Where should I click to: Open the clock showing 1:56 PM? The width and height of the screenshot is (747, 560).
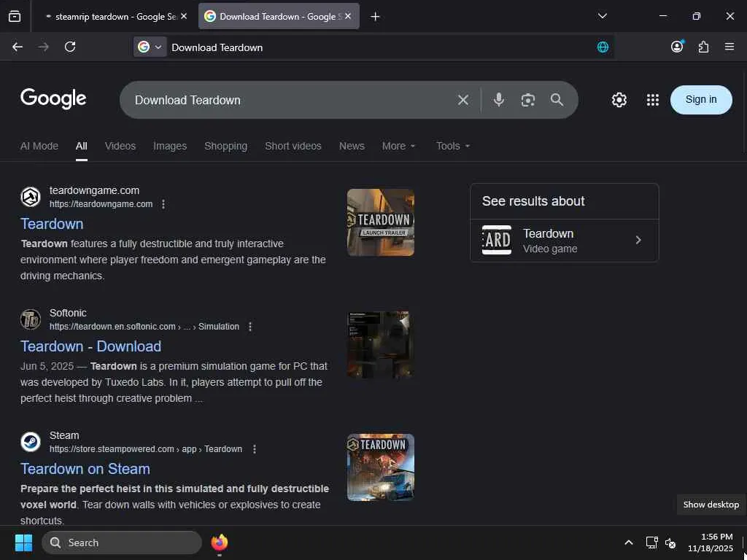[x=711, y=542]
